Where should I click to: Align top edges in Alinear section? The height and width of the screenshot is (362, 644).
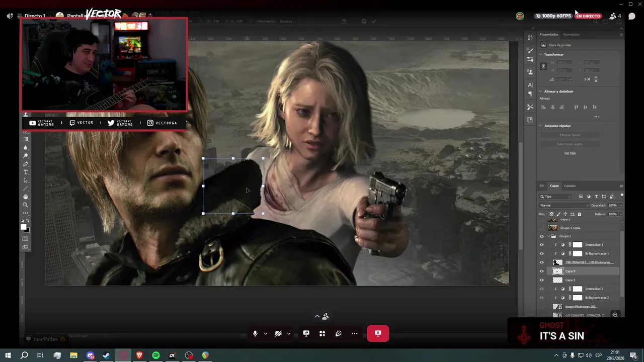click(576, 107)
